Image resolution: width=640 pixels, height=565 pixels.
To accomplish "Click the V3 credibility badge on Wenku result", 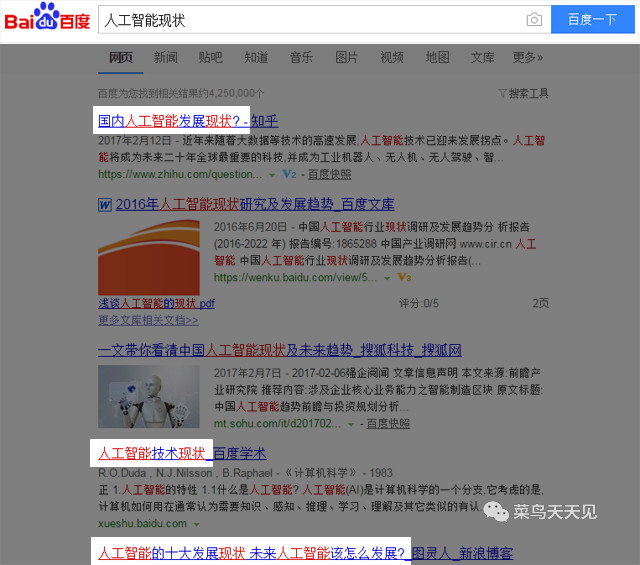I will (x=404, y=278).
